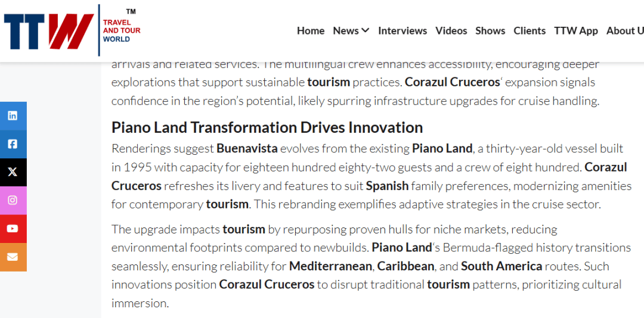The image size is (644, 318).
Task: Click the LinkedIn share icon
Action: [13, 116]
